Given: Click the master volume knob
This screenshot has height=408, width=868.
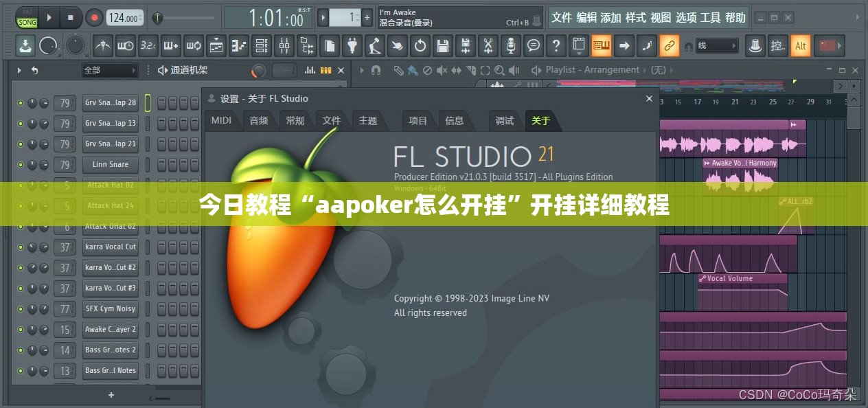Looking at the screenshot, I should pyautogui.click(x=49, y=46).
